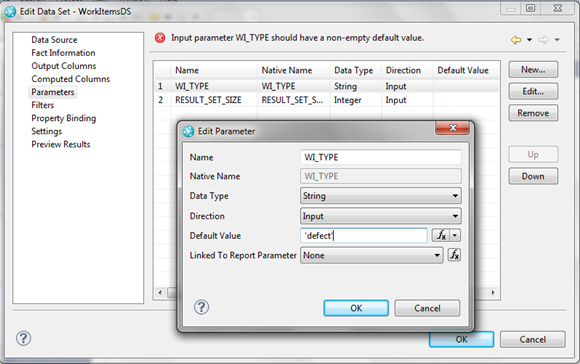Open expression builder beside Linked To Report Parameter

point(454,255)
